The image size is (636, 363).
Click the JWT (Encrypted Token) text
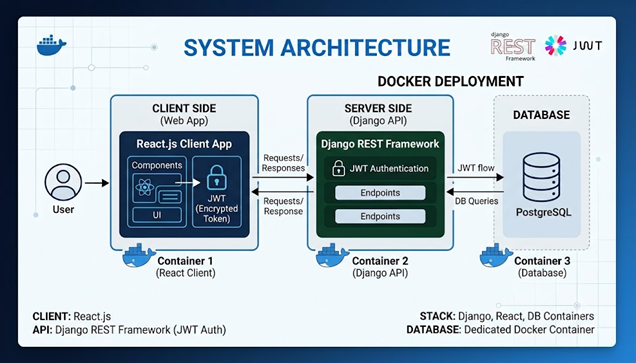pyautogui.click(x=217, y=208)
